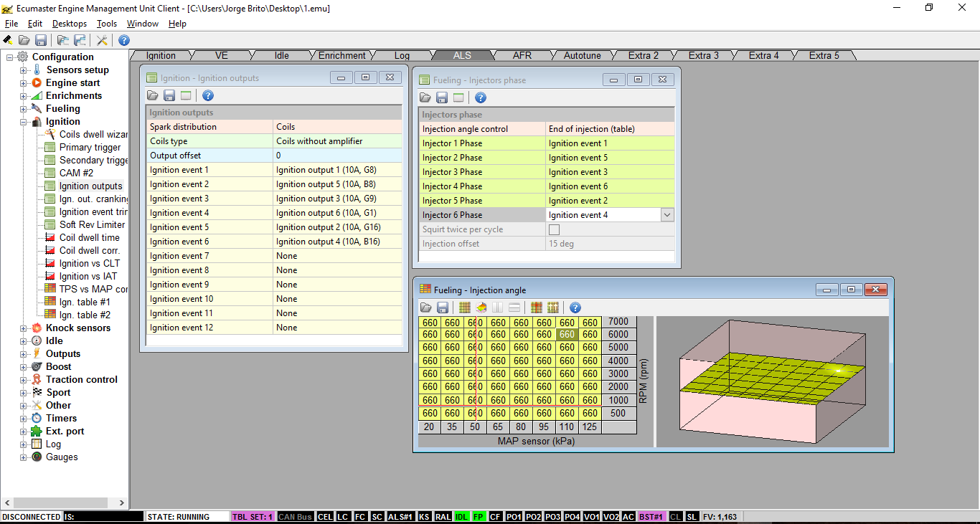Click the open folder icon in Injectors phase window

425,97
